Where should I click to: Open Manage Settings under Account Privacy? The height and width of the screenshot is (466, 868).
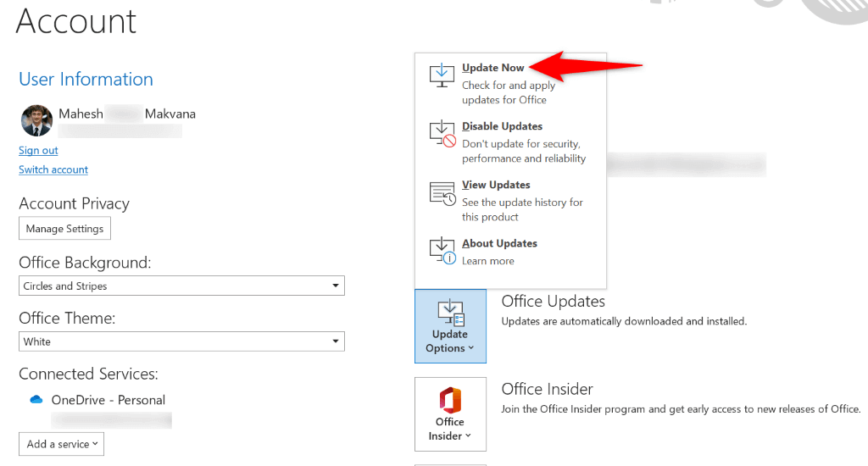pos(64,229)
